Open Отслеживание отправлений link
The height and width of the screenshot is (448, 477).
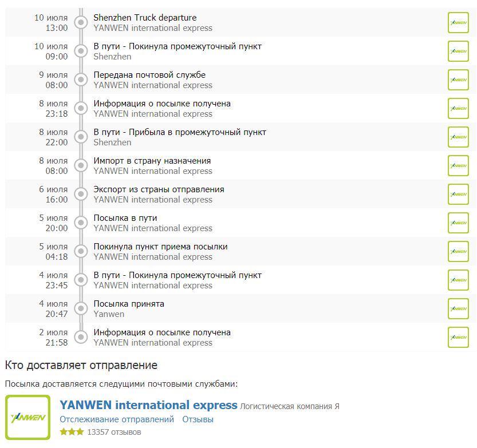tap(117, 419)
